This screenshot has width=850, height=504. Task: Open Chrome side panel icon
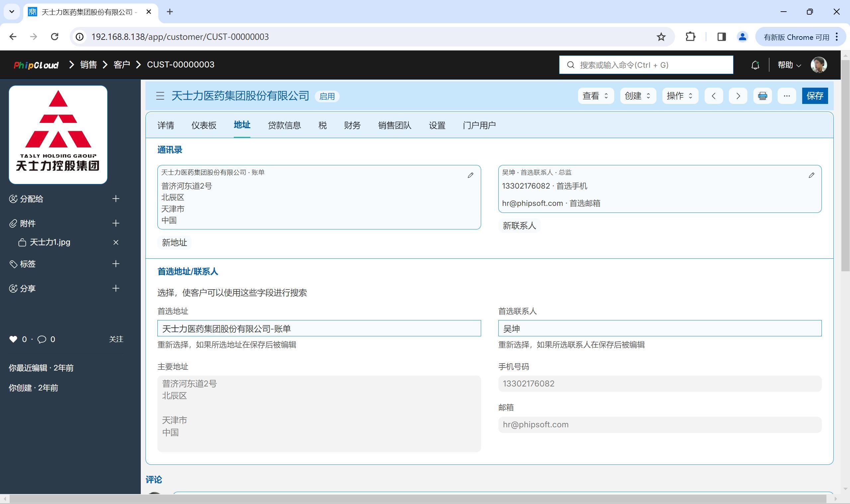coord(721,37)
